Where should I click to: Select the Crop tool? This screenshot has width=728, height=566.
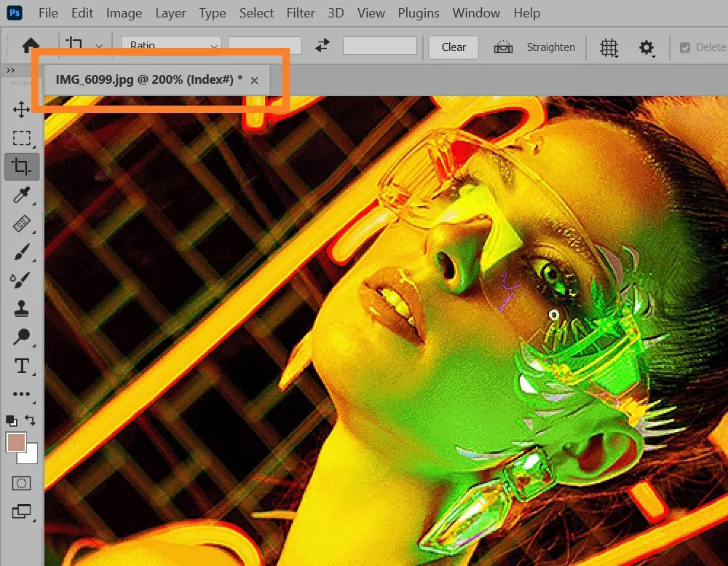pos(21,166)
